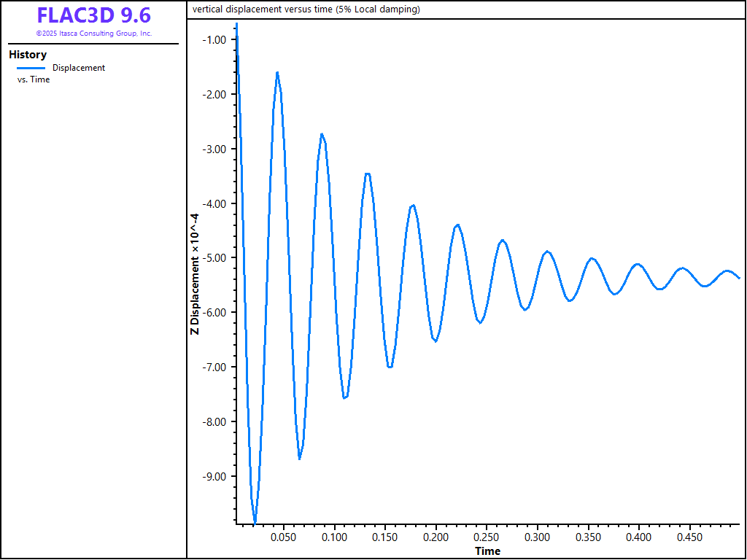Select the History legend heading
The width and height of the screenshot is (747, 560).
[28, 55]
